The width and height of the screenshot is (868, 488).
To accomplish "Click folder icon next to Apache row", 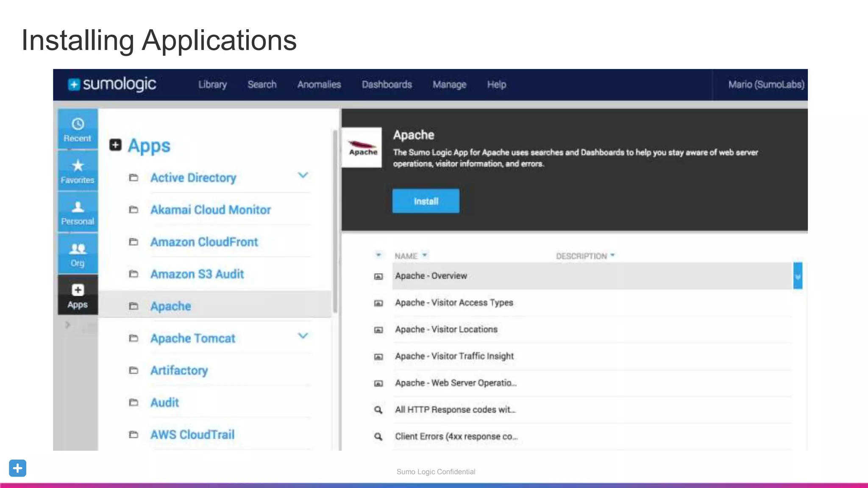I will 134,306.
